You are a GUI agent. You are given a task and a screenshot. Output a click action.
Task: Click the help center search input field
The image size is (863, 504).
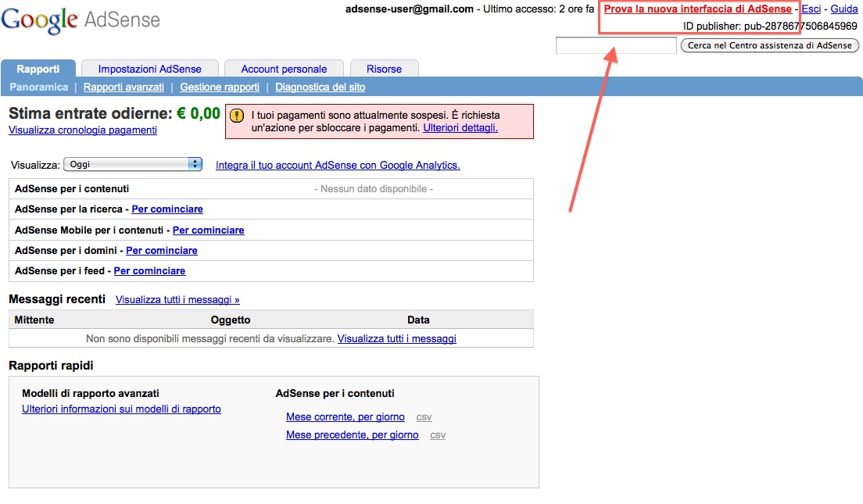(x=614, y=45)
